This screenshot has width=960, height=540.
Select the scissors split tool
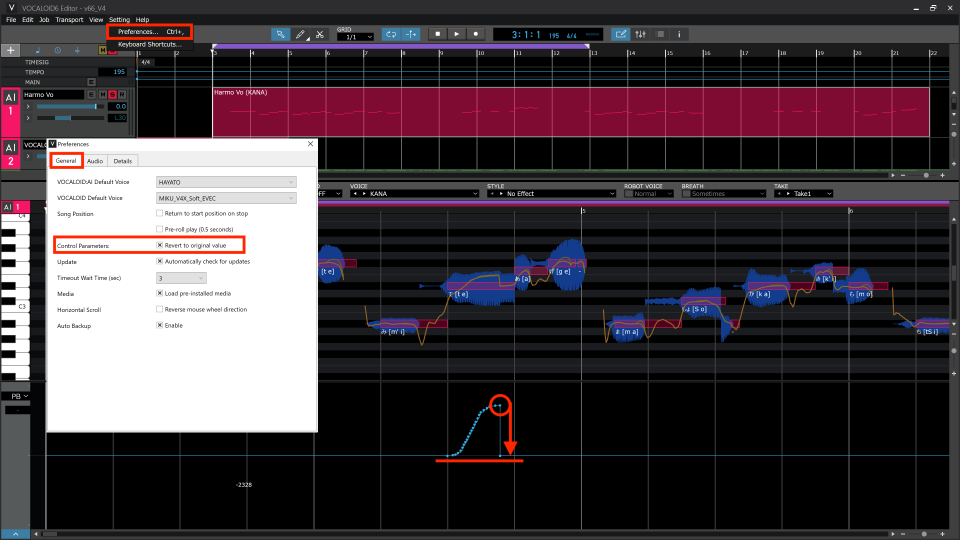click(320, 34)
